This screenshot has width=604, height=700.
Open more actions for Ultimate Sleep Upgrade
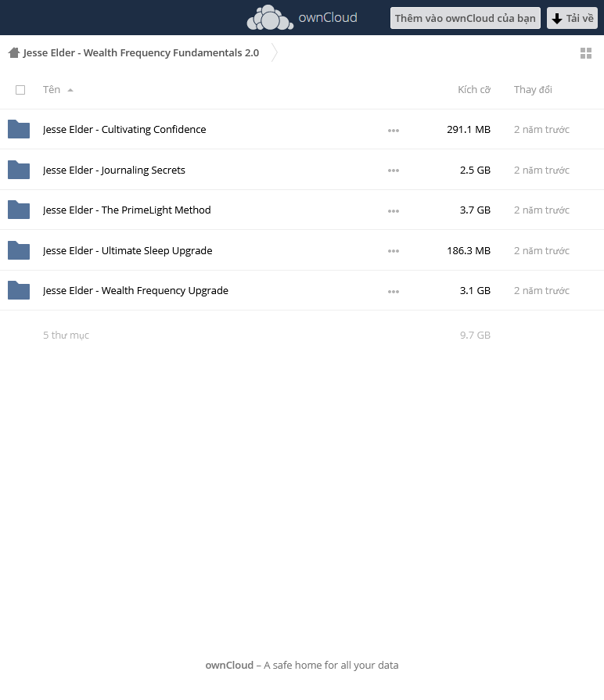point(394,251)
